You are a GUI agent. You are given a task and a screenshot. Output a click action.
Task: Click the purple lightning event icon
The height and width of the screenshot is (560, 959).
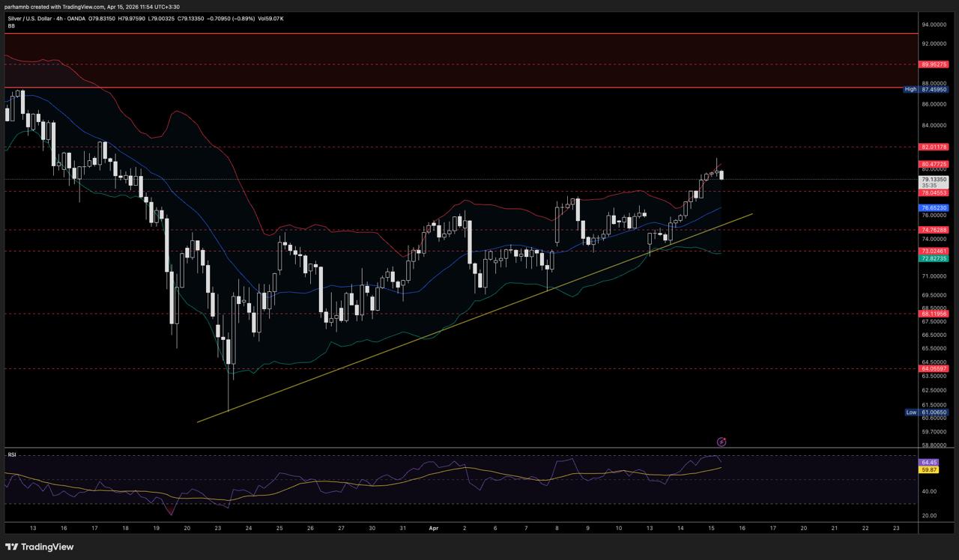[x=721, y=442]
